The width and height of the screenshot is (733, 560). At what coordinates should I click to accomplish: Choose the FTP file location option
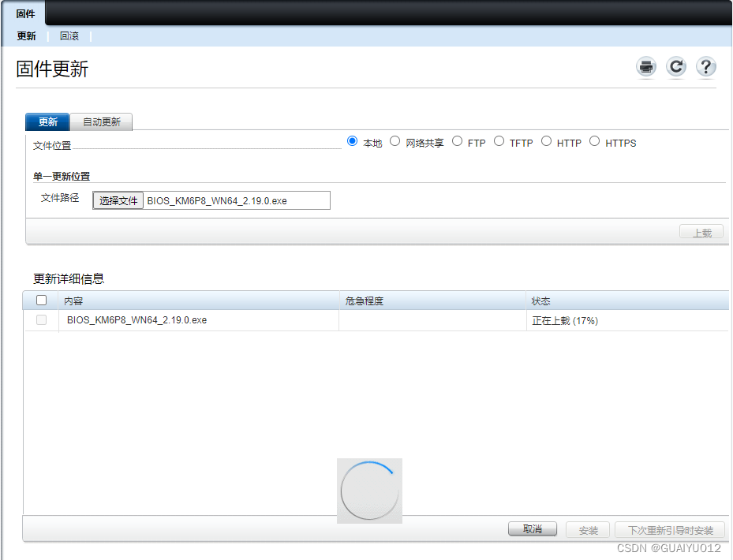point(458,141)
